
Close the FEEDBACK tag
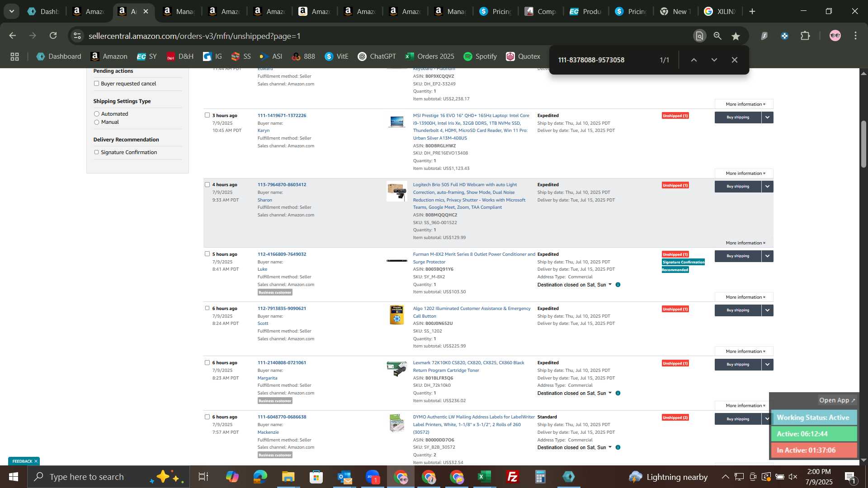36,461
